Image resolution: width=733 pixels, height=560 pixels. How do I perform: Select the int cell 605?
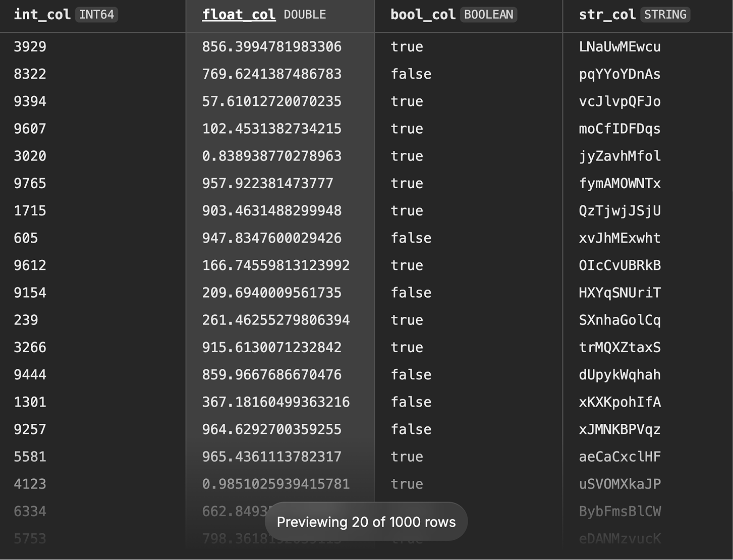(x=26, y=238)
